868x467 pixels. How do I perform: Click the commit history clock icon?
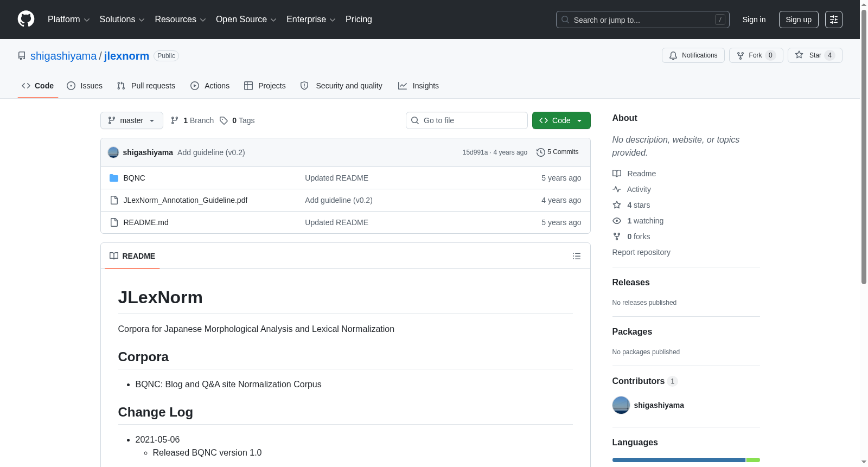click(541, 152)
